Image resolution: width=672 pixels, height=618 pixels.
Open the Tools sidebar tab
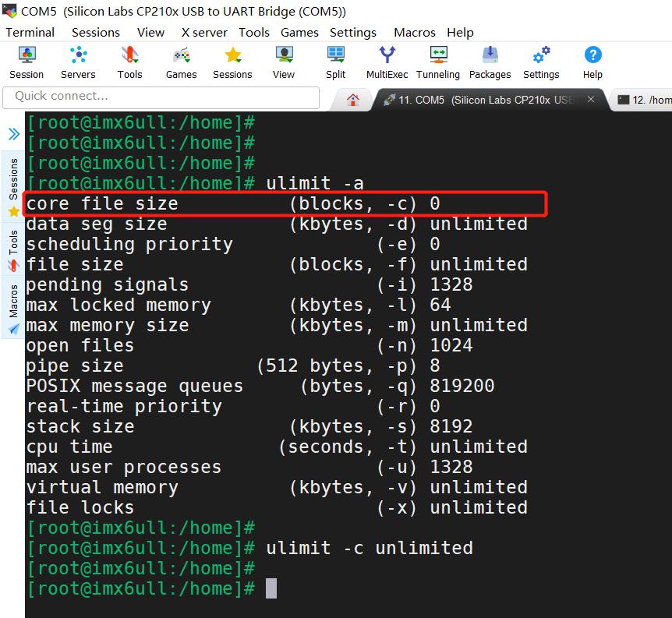[13, 250]
